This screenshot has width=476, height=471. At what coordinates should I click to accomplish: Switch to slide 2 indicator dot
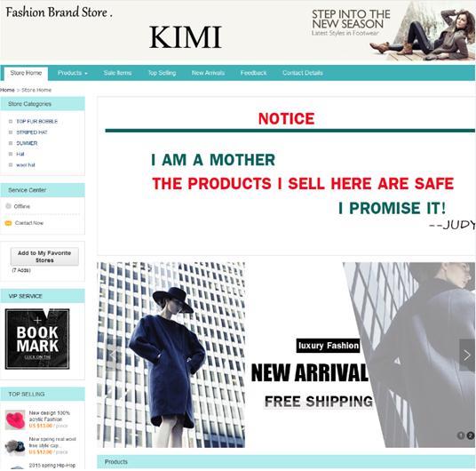click(471, 435)
